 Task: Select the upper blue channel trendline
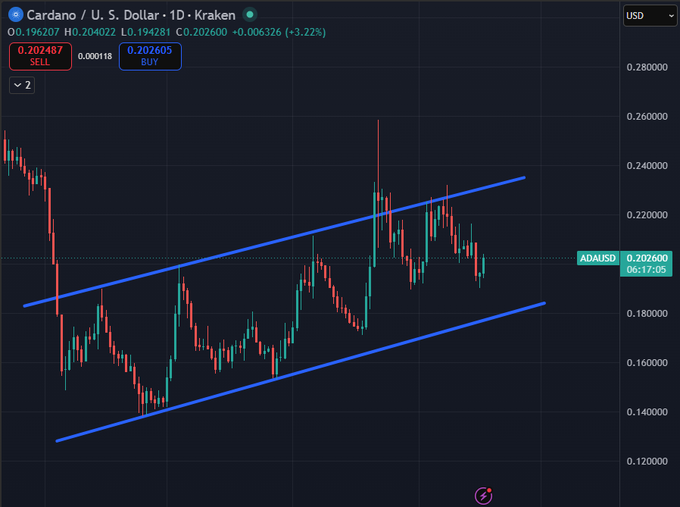[x=274, y=242]
